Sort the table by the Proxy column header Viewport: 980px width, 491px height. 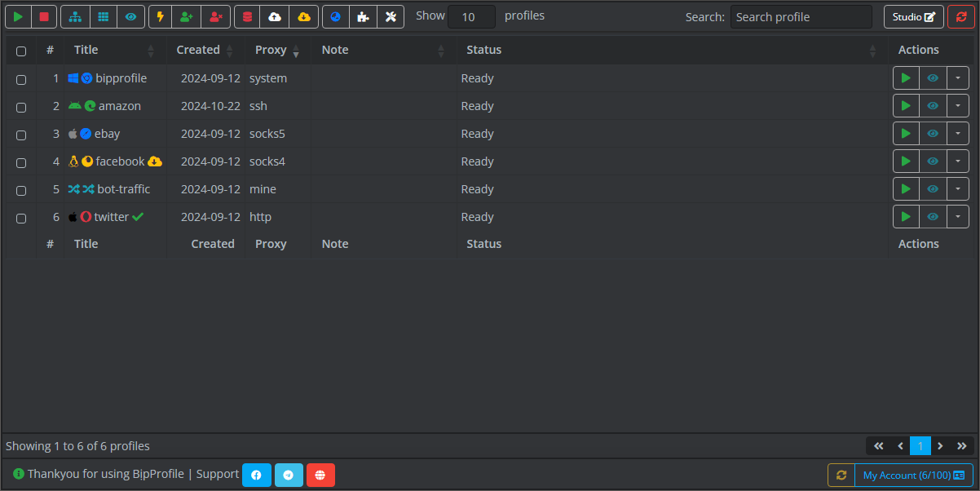tap(277, 50)
